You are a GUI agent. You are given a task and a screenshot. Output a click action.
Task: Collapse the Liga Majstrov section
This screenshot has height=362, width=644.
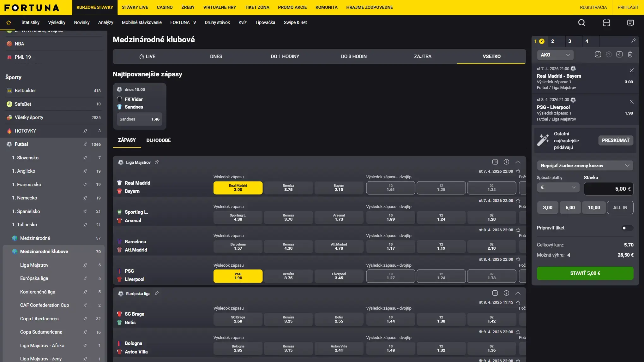(518, 162)
